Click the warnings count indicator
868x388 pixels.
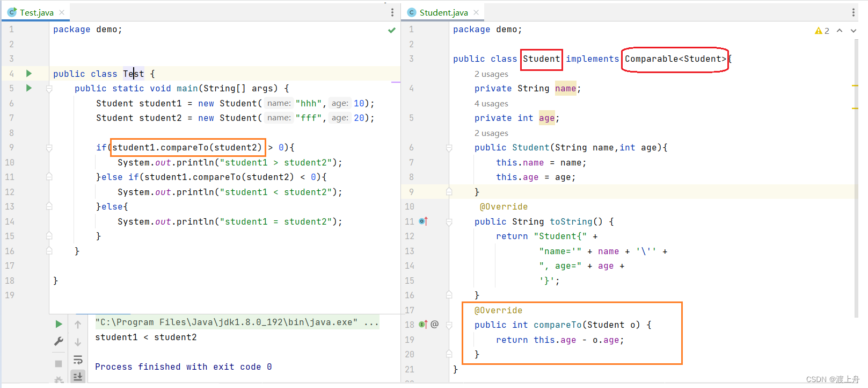click(822, 31)
